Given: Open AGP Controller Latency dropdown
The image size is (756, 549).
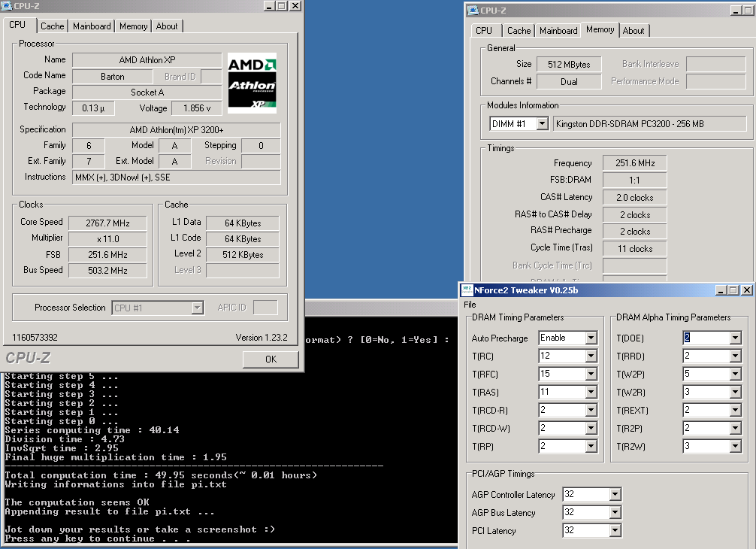Looking at the screenshot, I should point(615,494).
